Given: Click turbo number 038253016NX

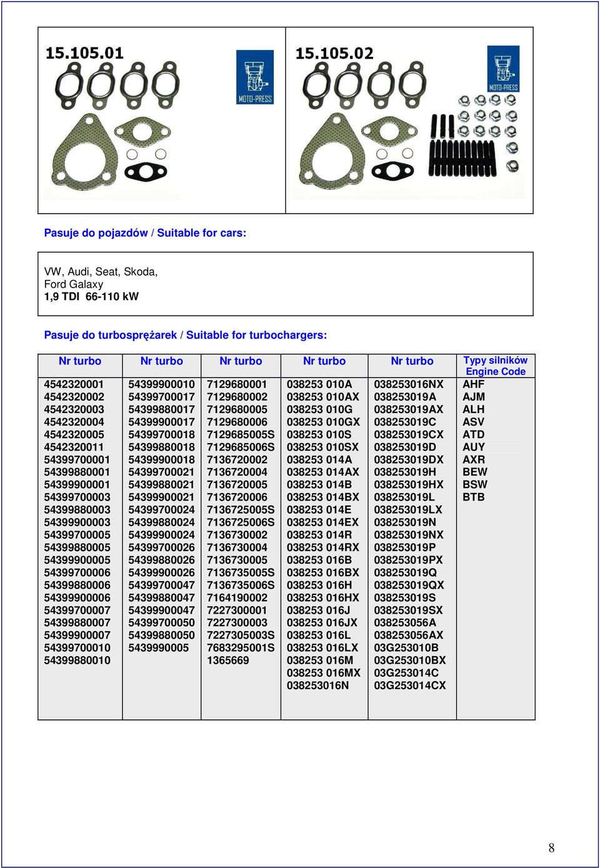Looking at the screenshot, I should 409,384.
